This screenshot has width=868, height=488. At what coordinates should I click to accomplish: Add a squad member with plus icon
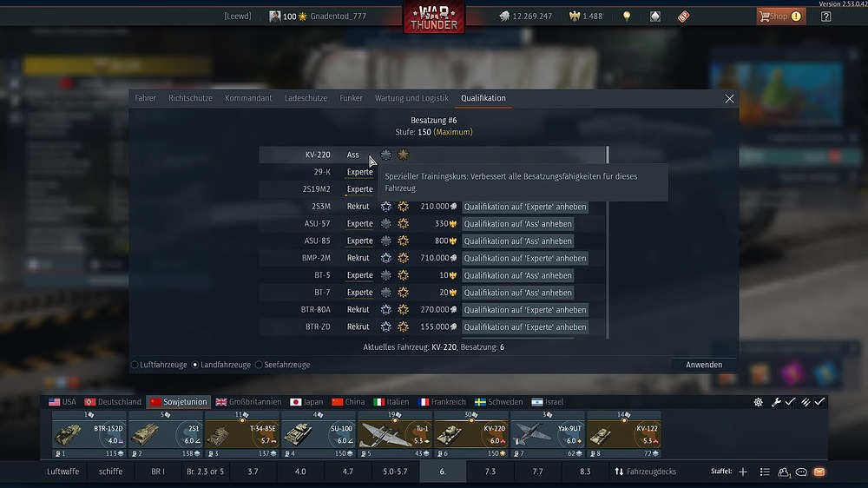click(743, 472)
